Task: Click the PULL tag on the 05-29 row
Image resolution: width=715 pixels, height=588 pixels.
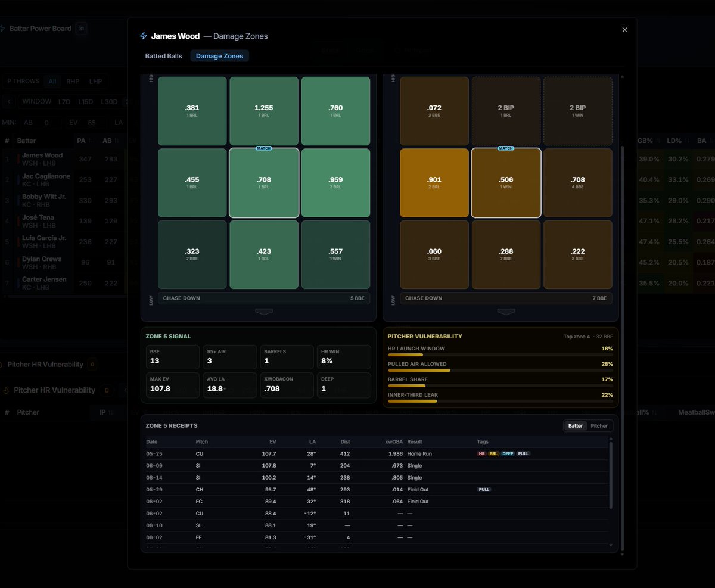Action: 484,489
